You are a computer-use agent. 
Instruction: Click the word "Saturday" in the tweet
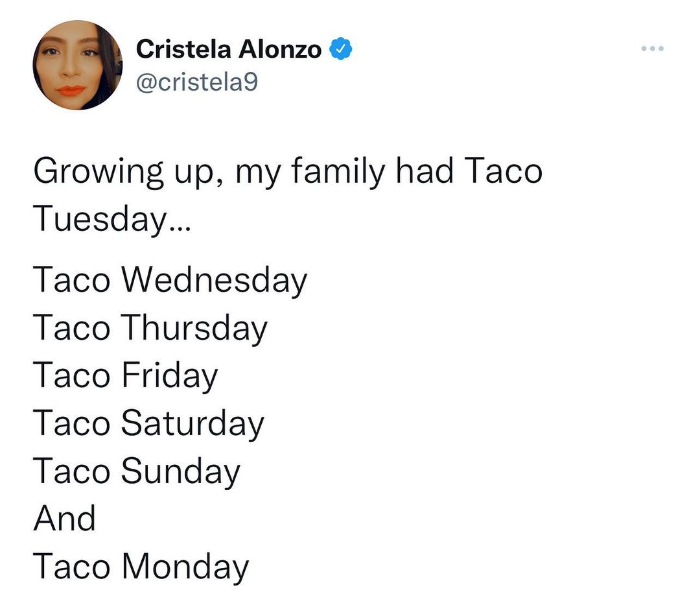192,423
